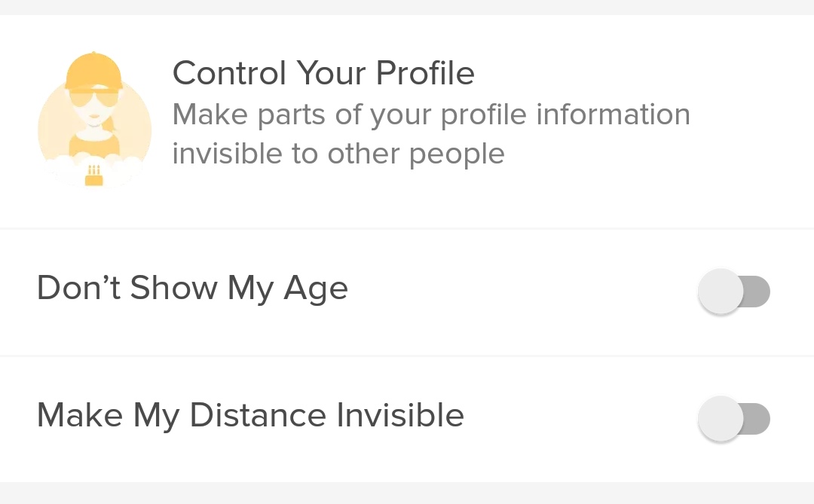Viewport: 814px width, 504px height.
Task: Tap the birthday cake icon on the avatar
Action: point(94,176)
